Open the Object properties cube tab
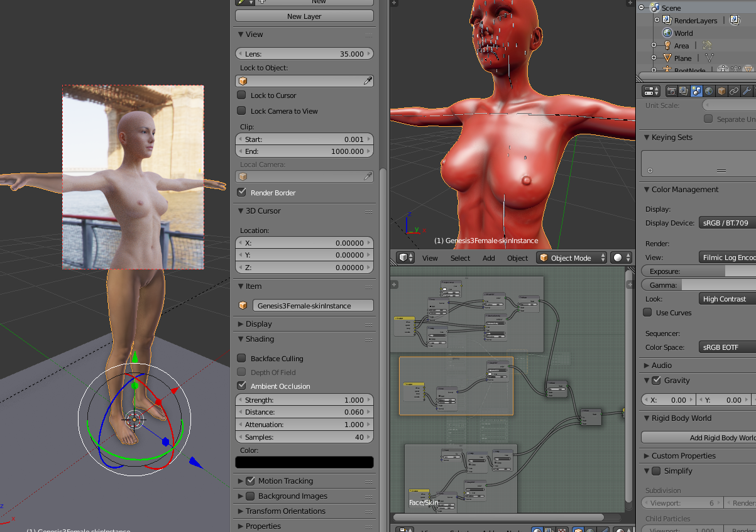This screenshot has height=532, width=756. pyautogui.click(x=721, y=91)
